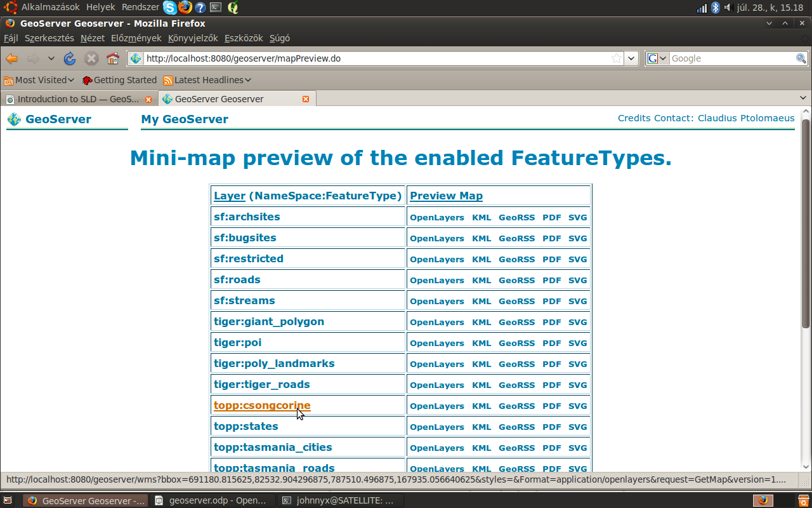Open PDF preview for topp:csongcorine
This screenshot has height=508, width=812.
(552, 406)
